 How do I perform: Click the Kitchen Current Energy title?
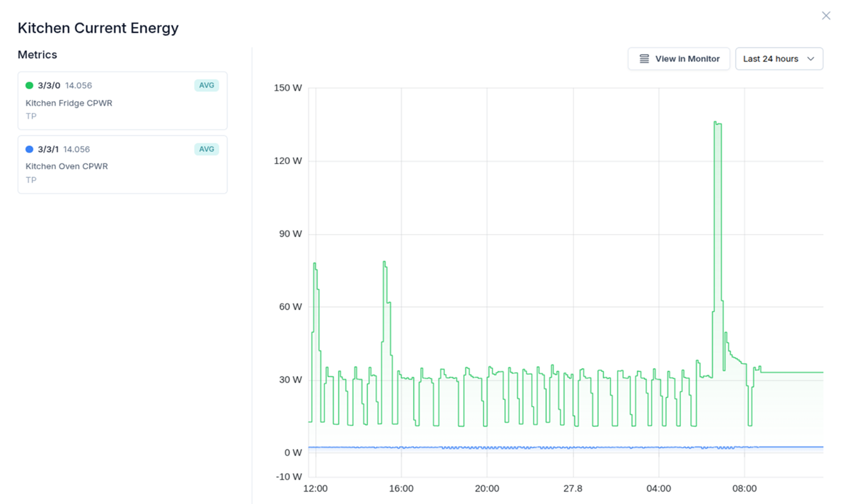[x=98, y=27]
